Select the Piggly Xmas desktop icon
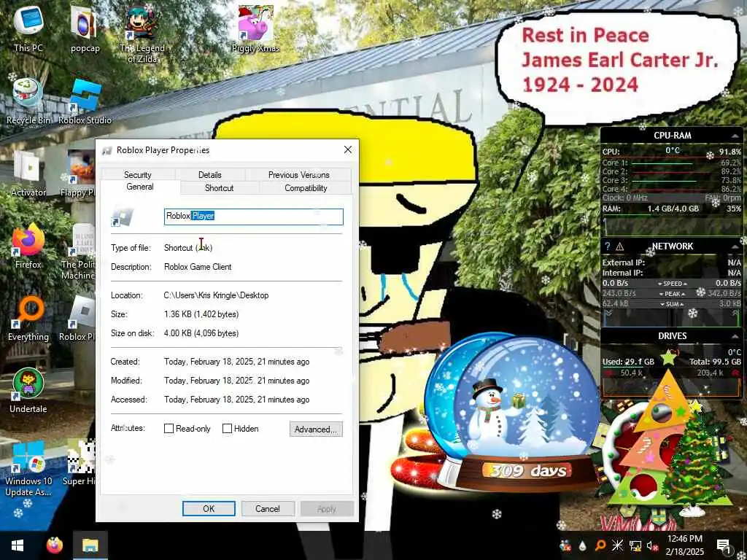Image resolution: width=747 pixels, height=560 pixels. [x=255, y=28]
